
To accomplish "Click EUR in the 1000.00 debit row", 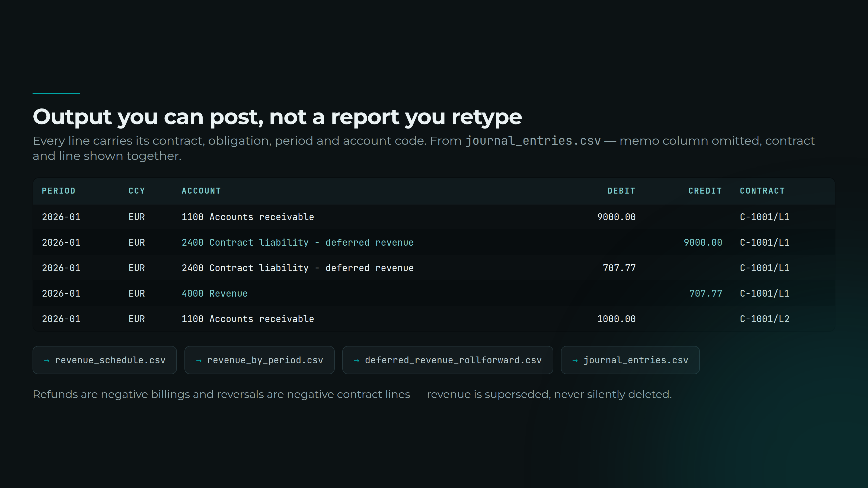I will point(137,319).
